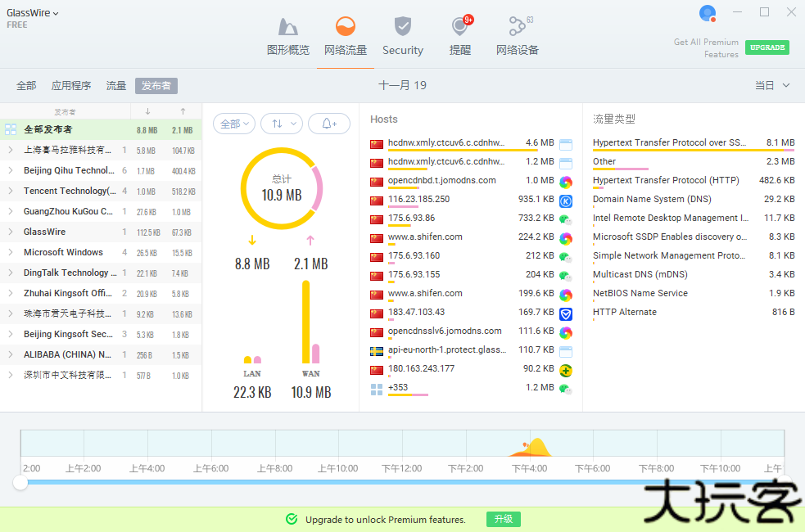Click the WeChat icon on the +353 row
Viewport: 805px width, 532px height.
pos(566,390)
